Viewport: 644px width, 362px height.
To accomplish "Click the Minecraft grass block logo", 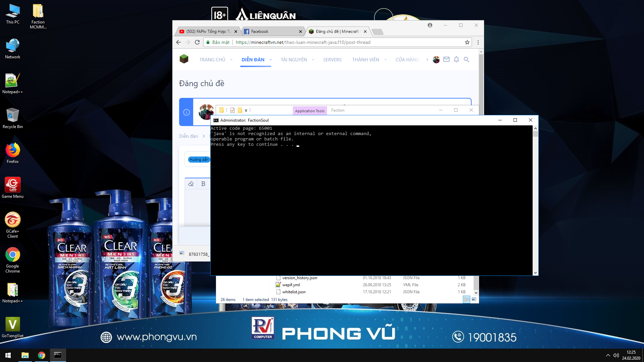I will coord(184,59).
